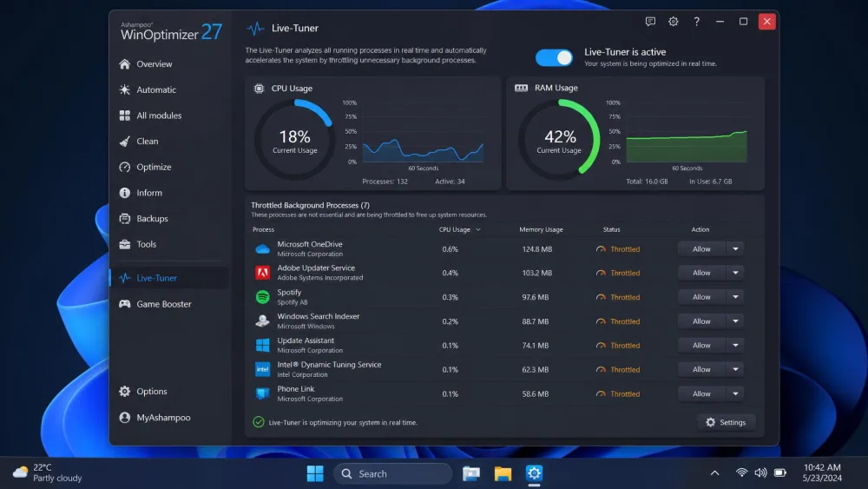Viewport: 868px width, 489px height.
Task: Click the WinOptimizer gear taskbar icon
Action: point(534,473)
